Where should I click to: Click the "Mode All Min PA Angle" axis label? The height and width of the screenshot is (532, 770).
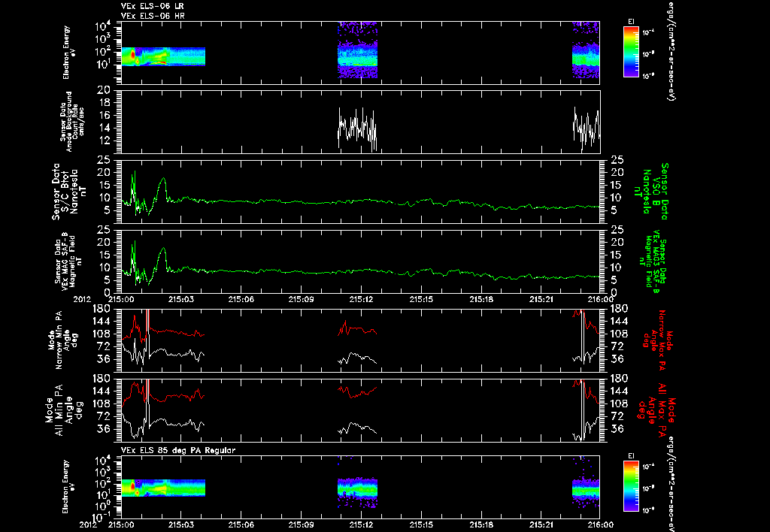[x=65, y=410]
